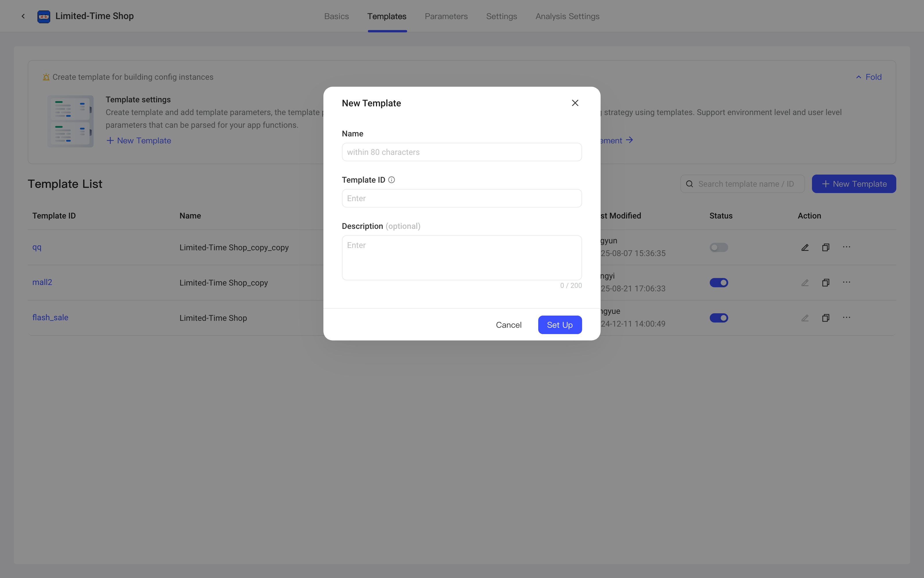This screenshot has height=578, width=924.
Task: Copy the qq template
Action: (826, 247)
